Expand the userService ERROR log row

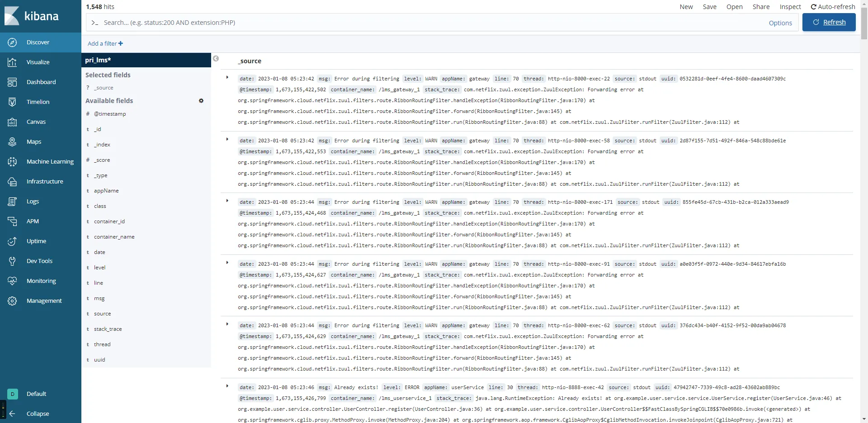227,386
